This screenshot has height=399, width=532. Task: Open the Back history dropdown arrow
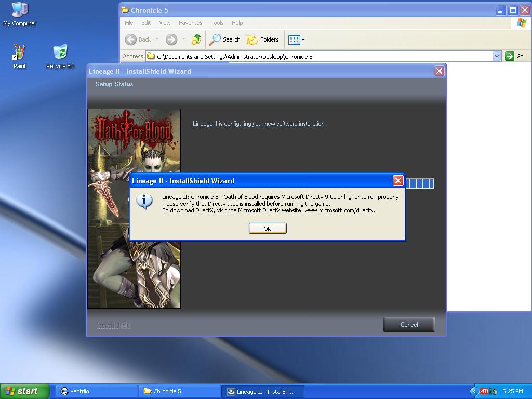157,39
